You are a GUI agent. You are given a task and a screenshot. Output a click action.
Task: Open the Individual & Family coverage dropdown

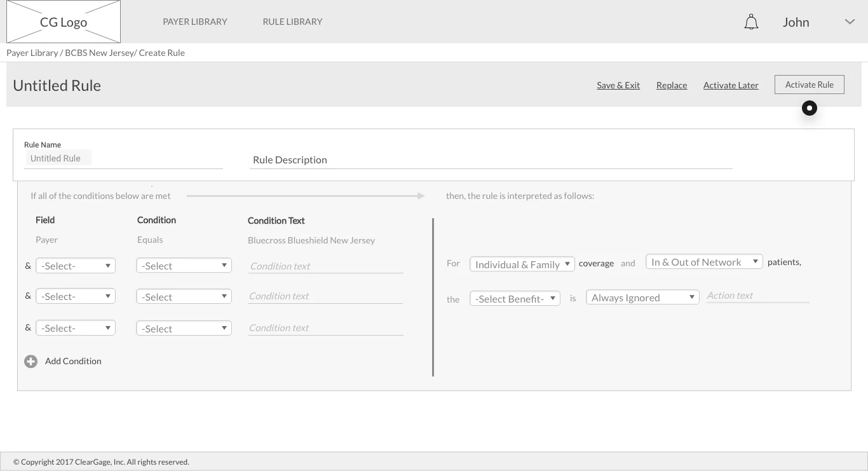(x=522, y=264)
